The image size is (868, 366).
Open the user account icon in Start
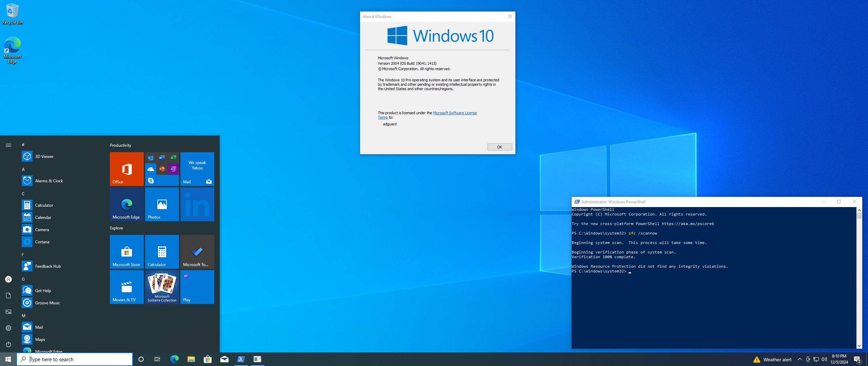[x=8, y=279]
